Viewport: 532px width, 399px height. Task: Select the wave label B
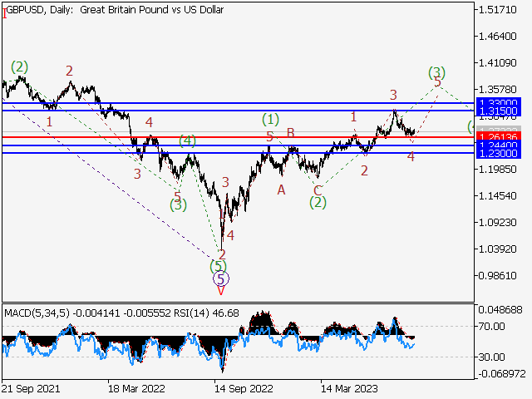point(290,133)
